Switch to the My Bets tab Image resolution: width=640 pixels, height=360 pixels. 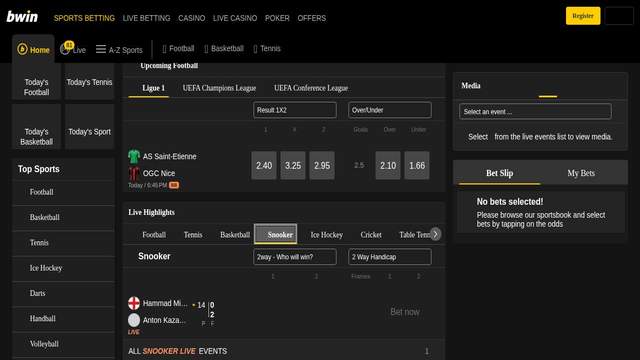click(x=581, y=173)
